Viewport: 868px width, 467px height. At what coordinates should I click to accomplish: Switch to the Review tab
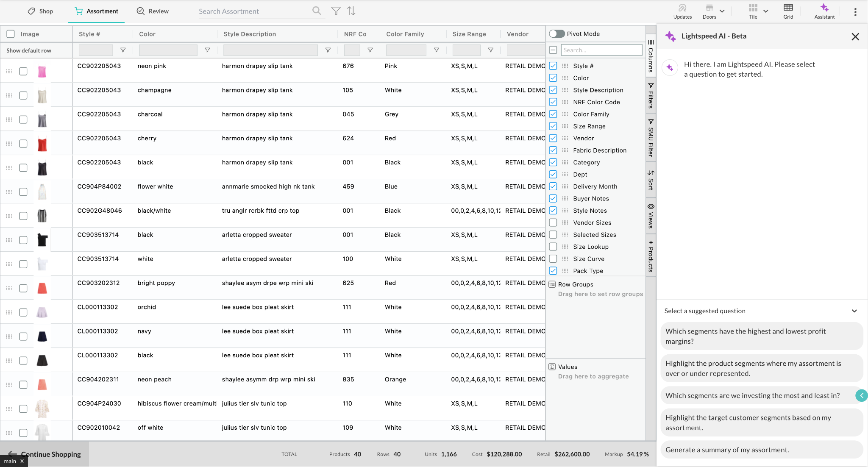point(153,11)
